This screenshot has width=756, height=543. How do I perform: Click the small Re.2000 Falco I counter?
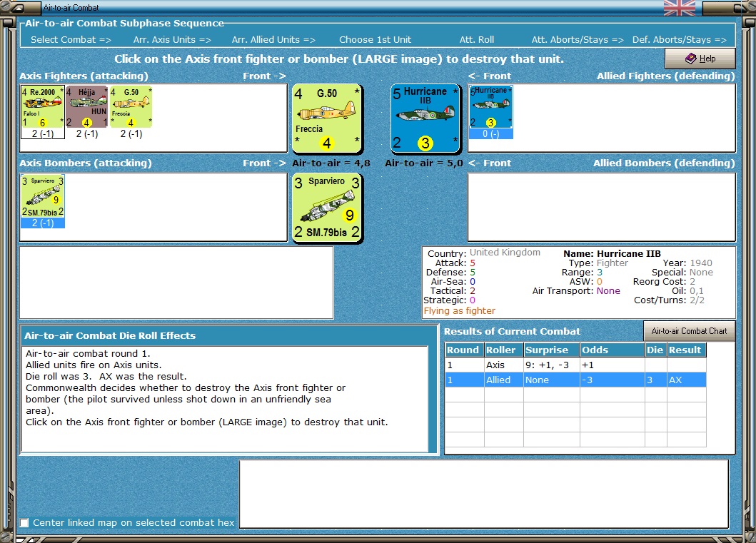coord(42,108)
